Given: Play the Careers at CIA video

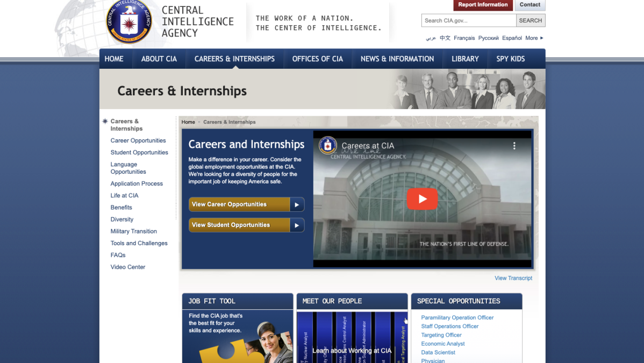Looking at the screenshot, I should tap(422, 199).
